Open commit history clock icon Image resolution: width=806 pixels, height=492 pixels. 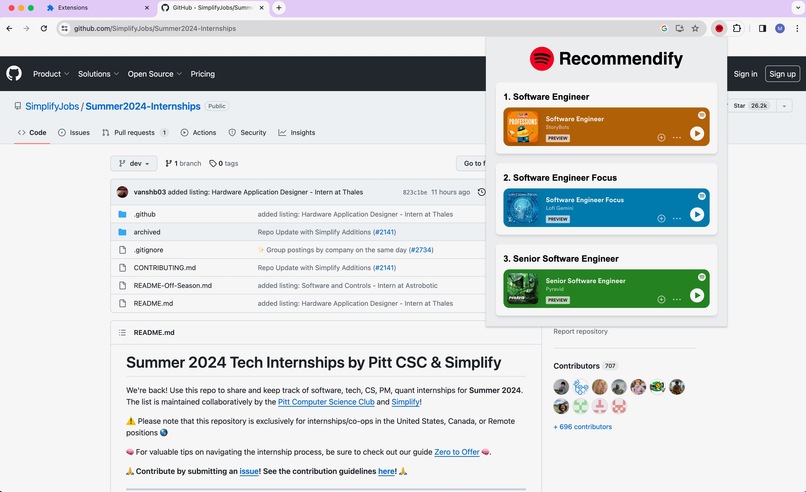pyautogui.click(x=481, y=192)
